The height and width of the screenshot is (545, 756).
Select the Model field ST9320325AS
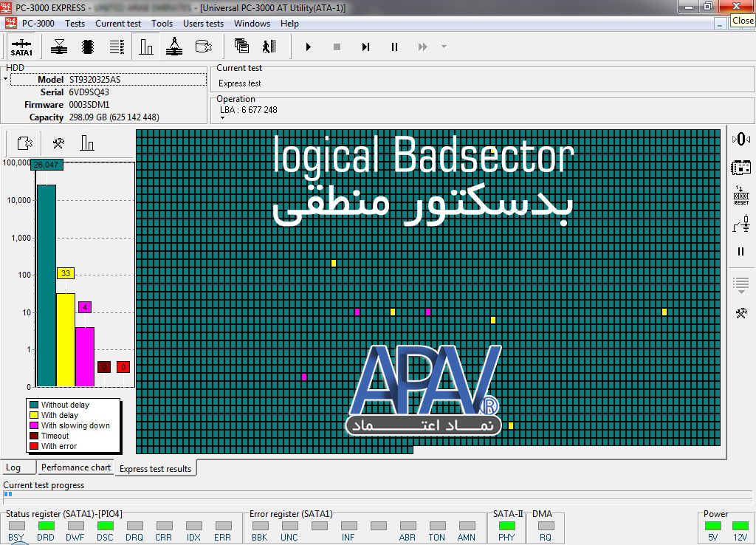coord(109,80)
